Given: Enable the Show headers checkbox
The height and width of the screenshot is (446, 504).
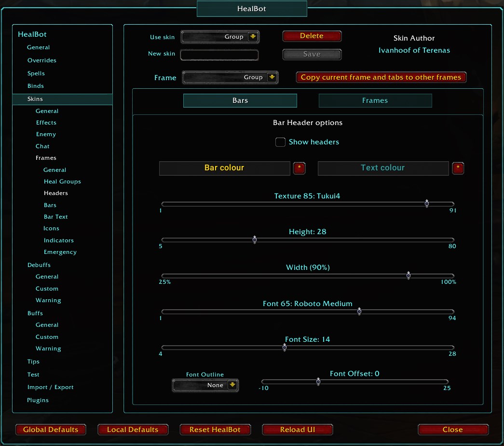Looking at the screenshot, I should [280, 142].
